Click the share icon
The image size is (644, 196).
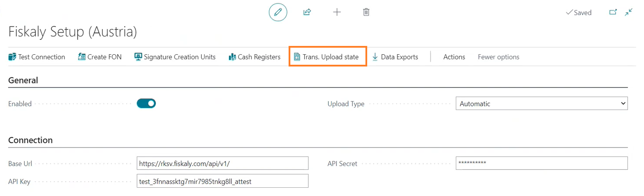point(307,12)
